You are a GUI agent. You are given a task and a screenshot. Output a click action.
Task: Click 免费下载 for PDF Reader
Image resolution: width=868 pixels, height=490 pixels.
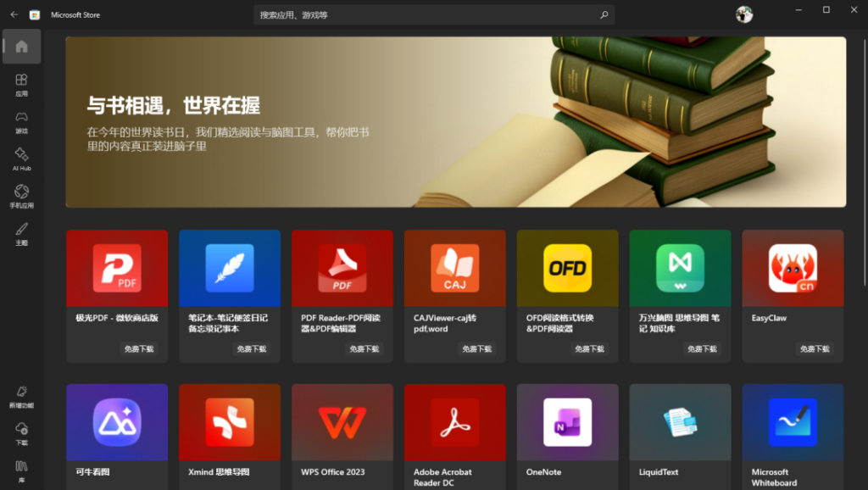(364, 348)
